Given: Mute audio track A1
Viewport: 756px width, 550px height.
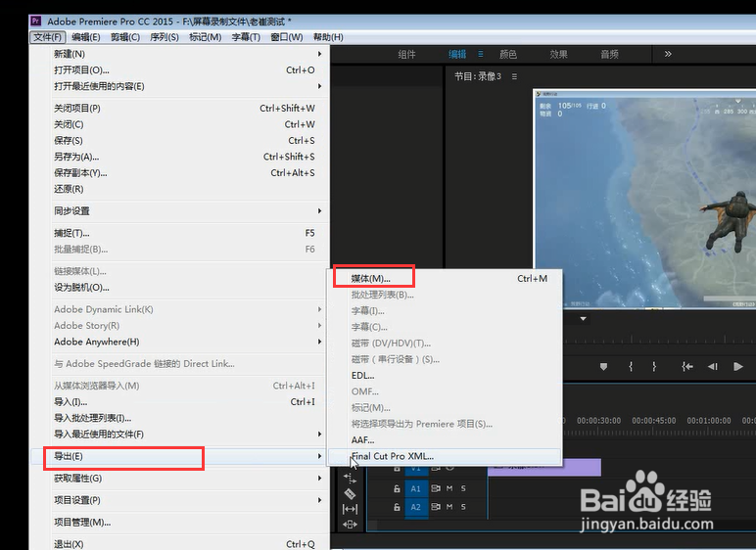Looking at the screenshot, I should [x=449, y=488].
